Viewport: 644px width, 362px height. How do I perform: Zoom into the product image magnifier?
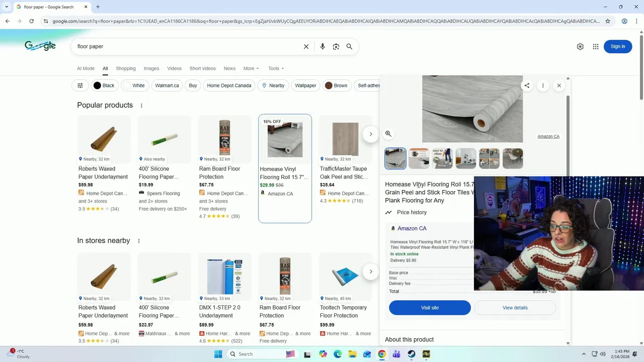pos(388,134)
